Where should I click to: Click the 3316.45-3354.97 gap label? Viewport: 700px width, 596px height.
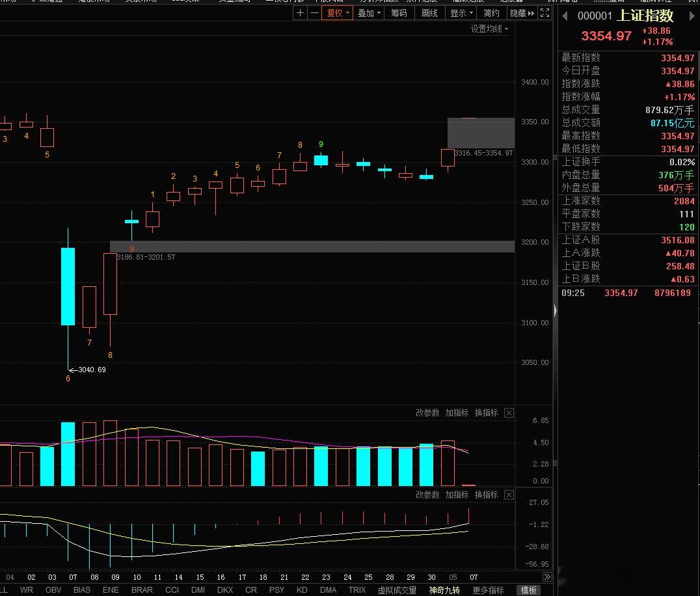click(483, 153)
